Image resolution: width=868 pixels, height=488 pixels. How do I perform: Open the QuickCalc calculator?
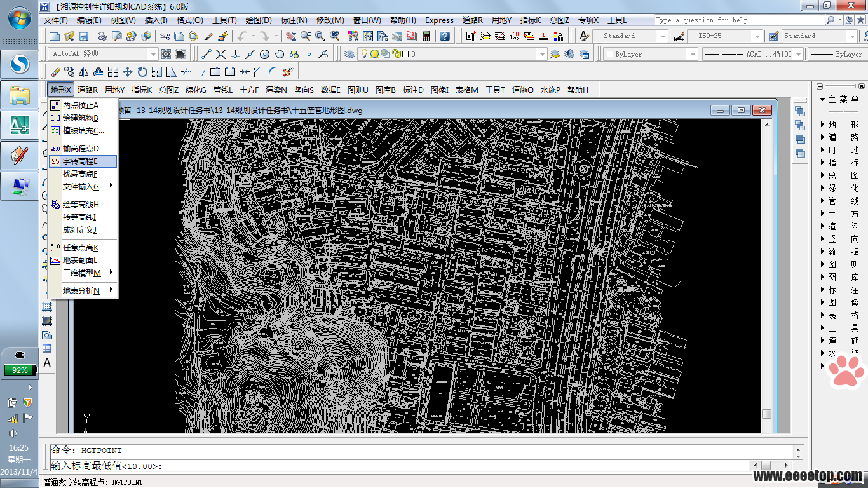[x=426, y=36]
